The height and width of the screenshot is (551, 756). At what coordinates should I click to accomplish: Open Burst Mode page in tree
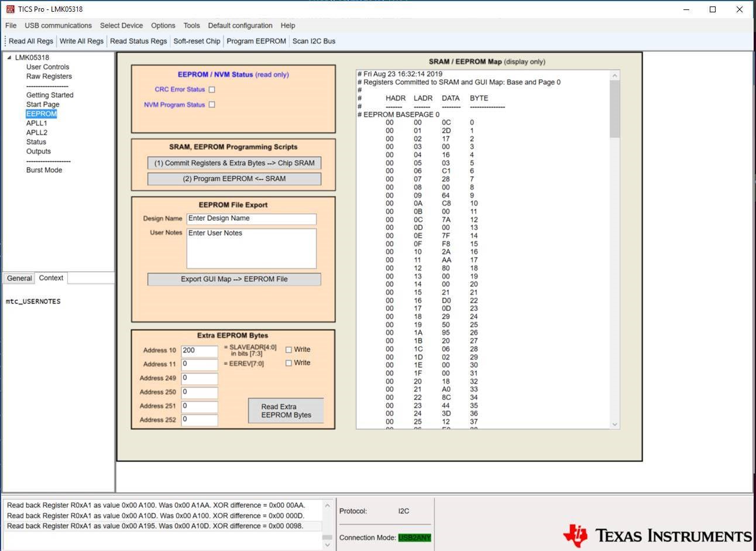click(44, 170)
